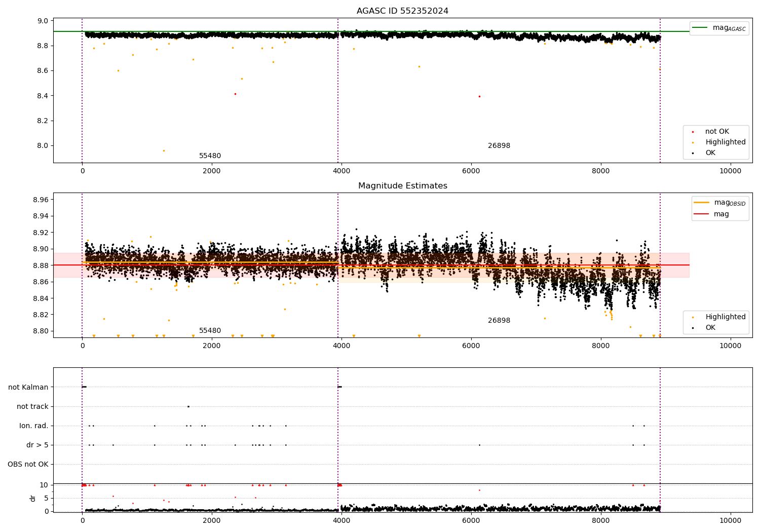The image size is (760, 532).
Task: Click the red not-OK point near 8.4 at x≈2350
Action: [235, 94]
